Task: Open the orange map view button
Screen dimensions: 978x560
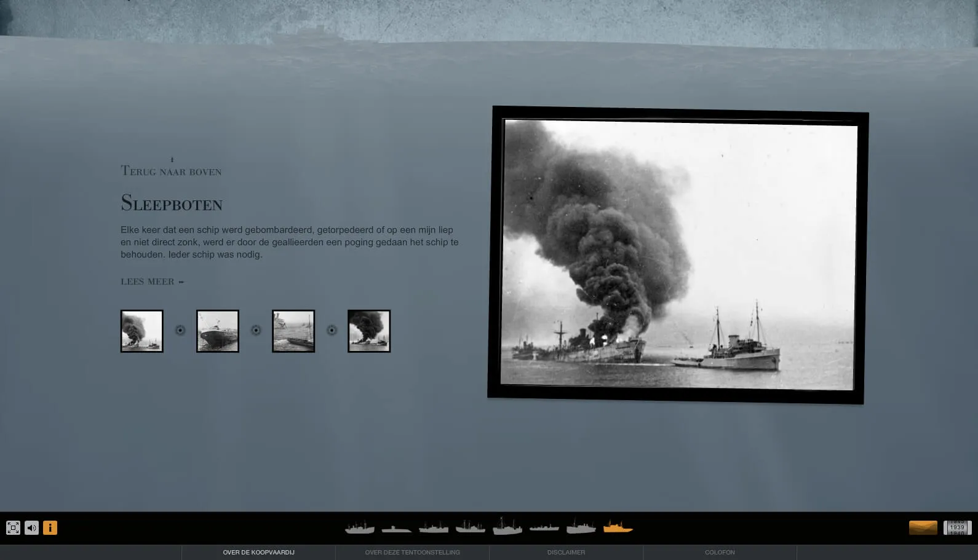Action: tap(923, 527)
